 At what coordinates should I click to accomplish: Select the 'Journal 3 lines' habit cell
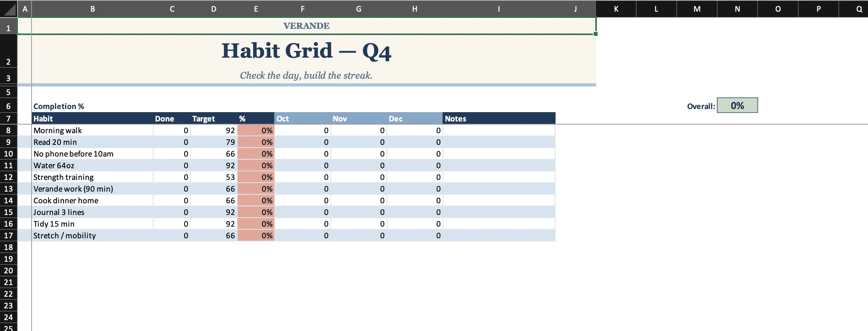(x=93, y=212)
